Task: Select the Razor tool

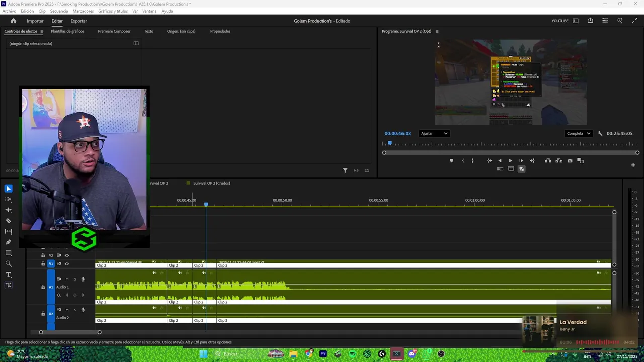Action: coord(8,221)
